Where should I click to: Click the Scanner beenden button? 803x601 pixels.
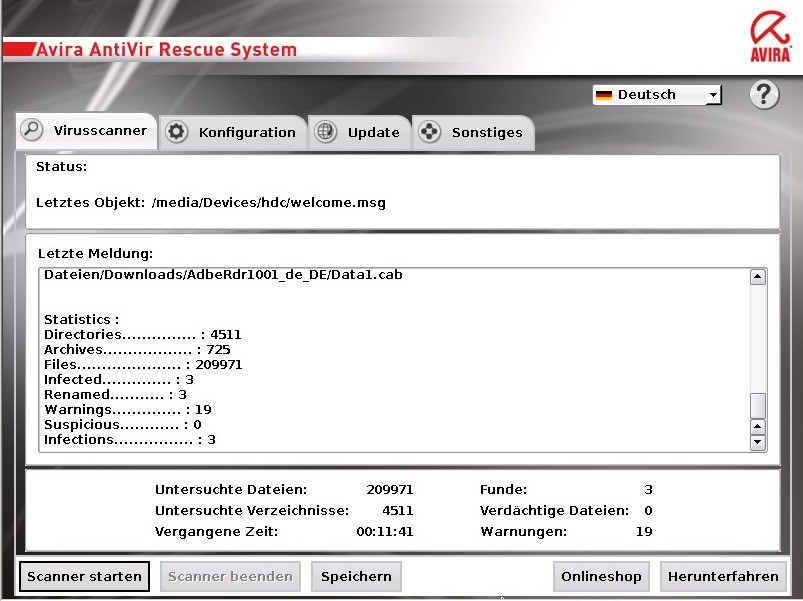pos(230,576)
